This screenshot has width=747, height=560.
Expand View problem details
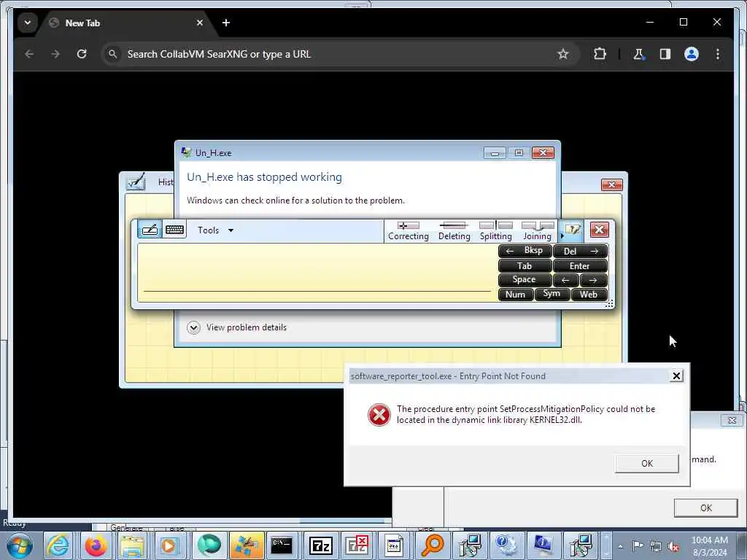(237, 327)
